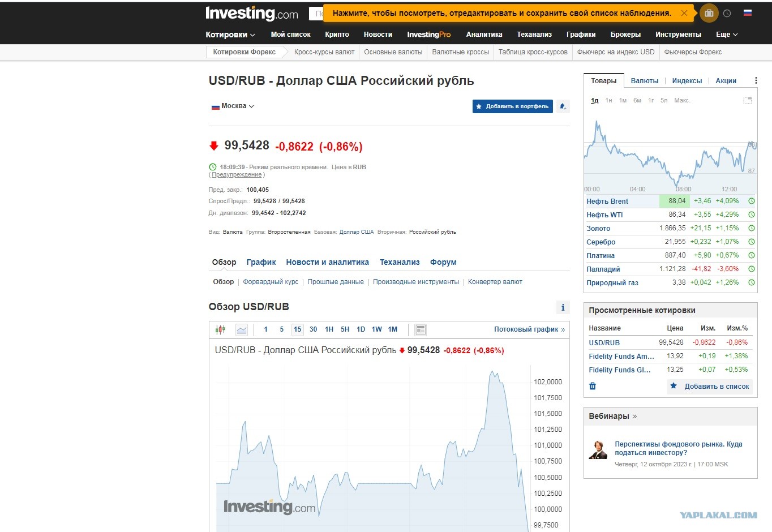Viewport: 772px width, 532px height.
Task: Open Прошлые данные sub-tab
Action: pyautogui.click(x=336, y=282)
